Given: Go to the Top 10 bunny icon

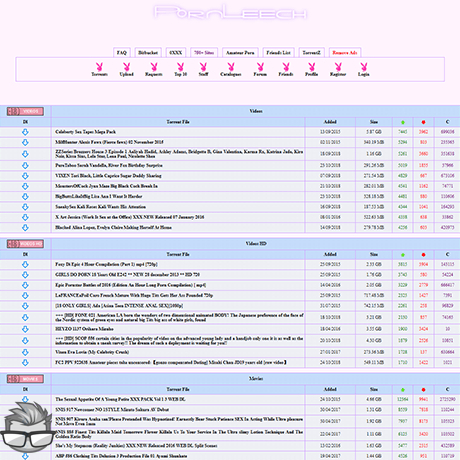Looking at the screenshot, I should coord(180,67).
